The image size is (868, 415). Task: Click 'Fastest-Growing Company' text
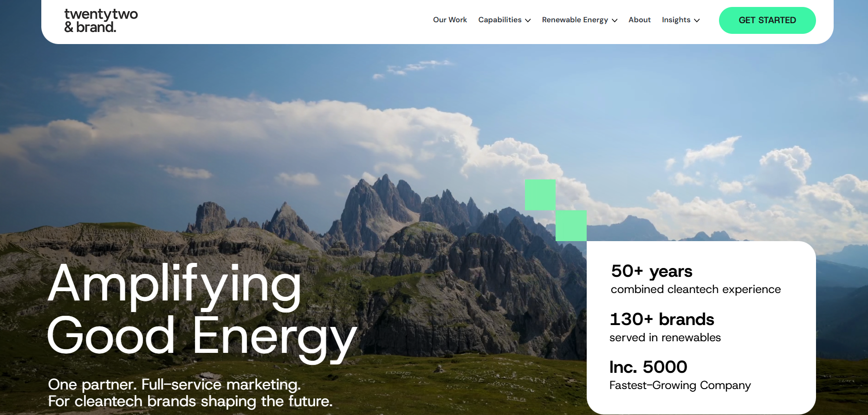[680, 385]
